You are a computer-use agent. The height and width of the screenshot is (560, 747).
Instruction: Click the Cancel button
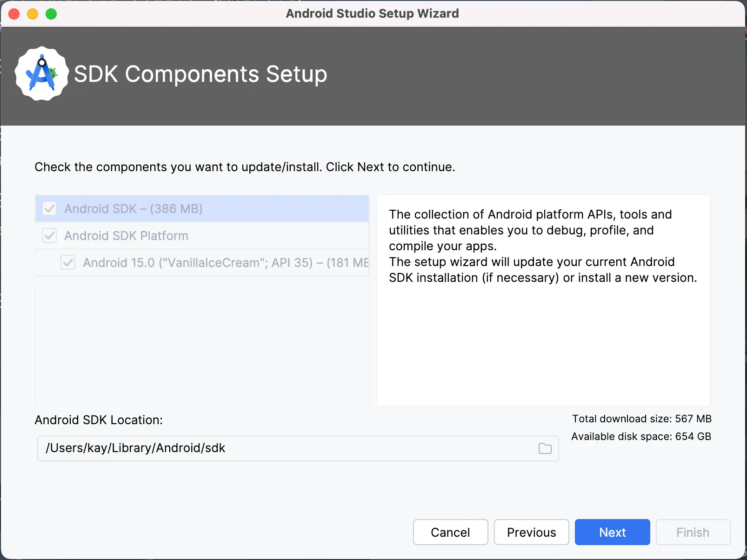451,532
